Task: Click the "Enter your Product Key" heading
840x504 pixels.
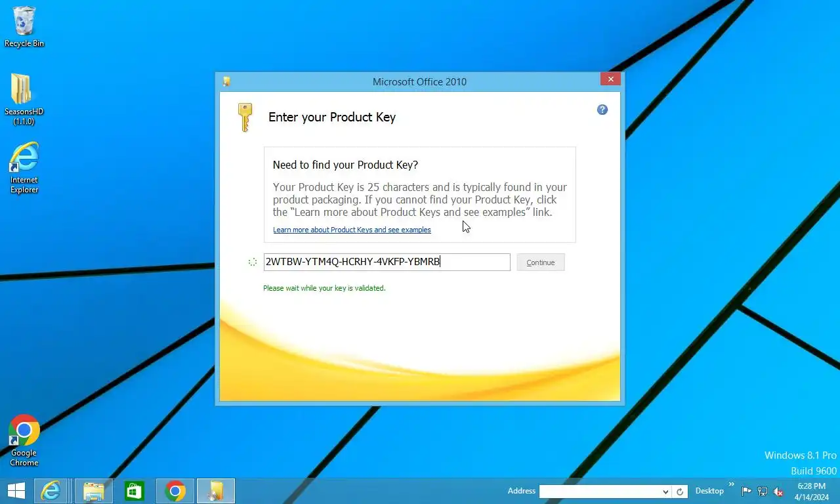Action: [332, 117]
